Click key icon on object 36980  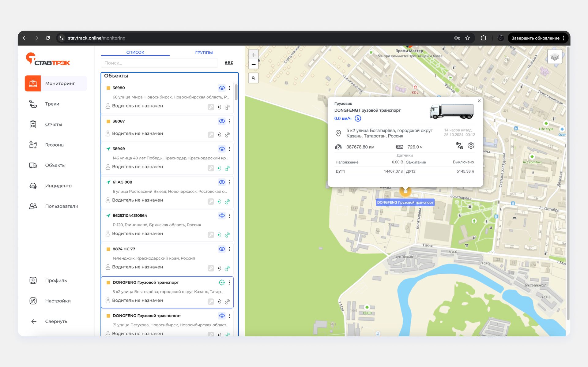(211, 107)
